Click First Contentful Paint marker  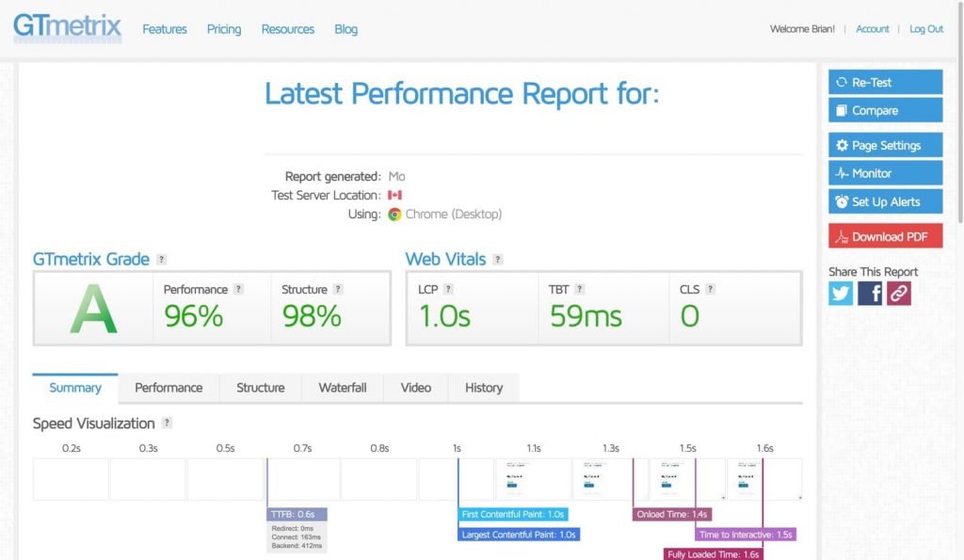513,514
